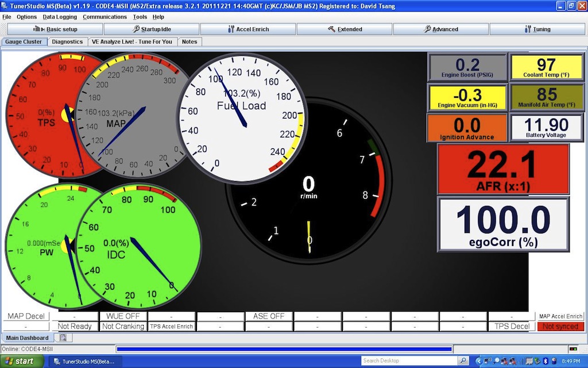588x368 pixels.
Task: Click the Not Cranking indicator
Action: pos(123,327)
